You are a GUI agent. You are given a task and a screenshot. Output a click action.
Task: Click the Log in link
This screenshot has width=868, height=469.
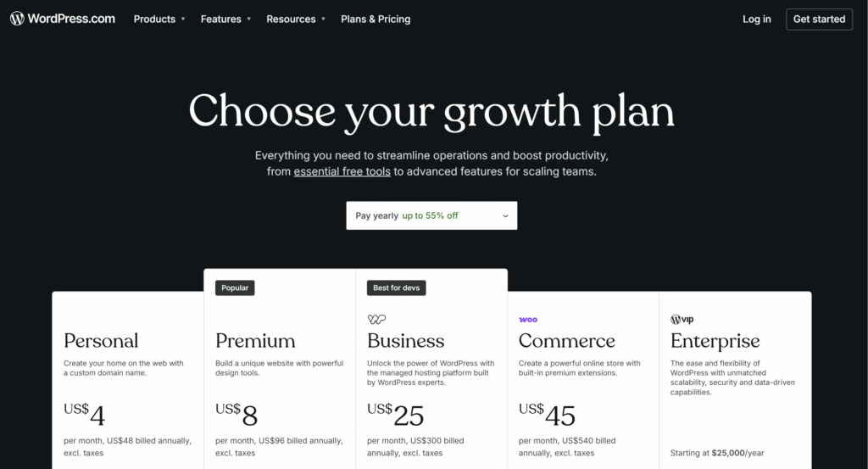[757, 19]
